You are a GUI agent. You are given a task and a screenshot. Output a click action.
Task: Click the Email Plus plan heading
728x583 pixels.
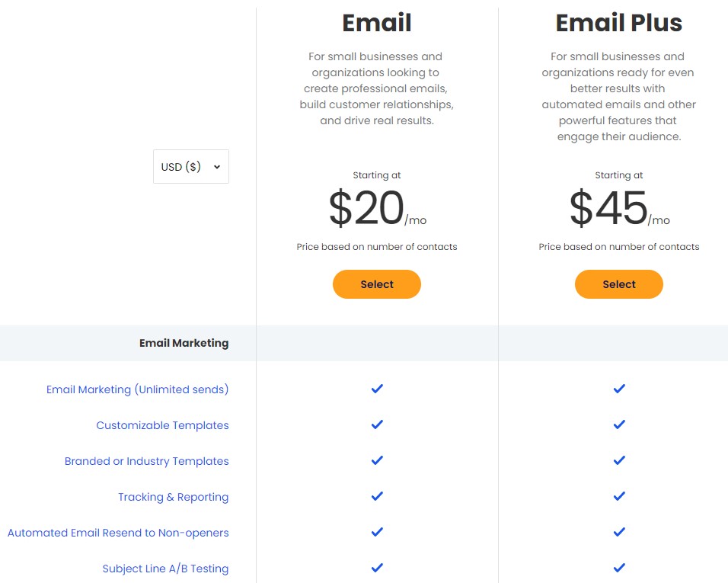tap(619, 23)
